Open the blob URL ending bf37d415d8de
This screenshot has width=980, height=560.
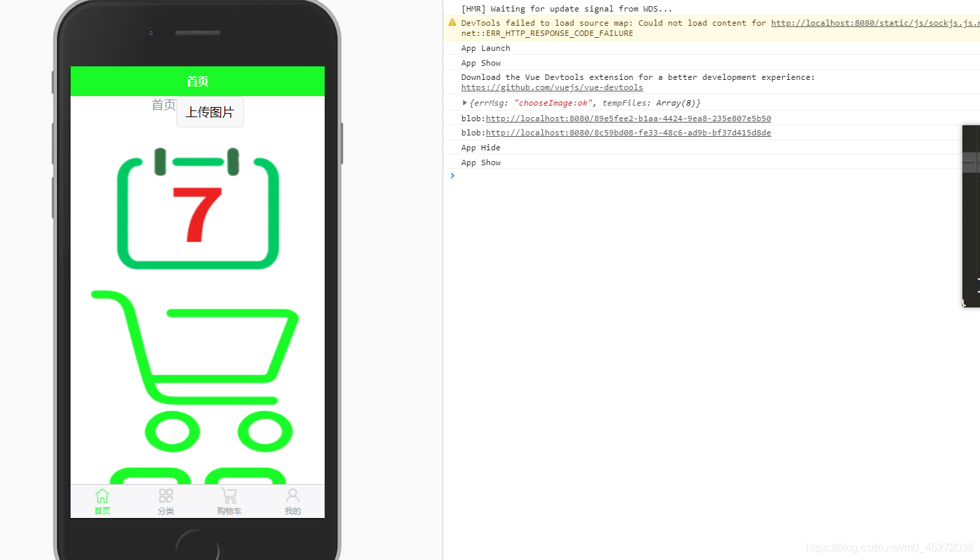628,133
